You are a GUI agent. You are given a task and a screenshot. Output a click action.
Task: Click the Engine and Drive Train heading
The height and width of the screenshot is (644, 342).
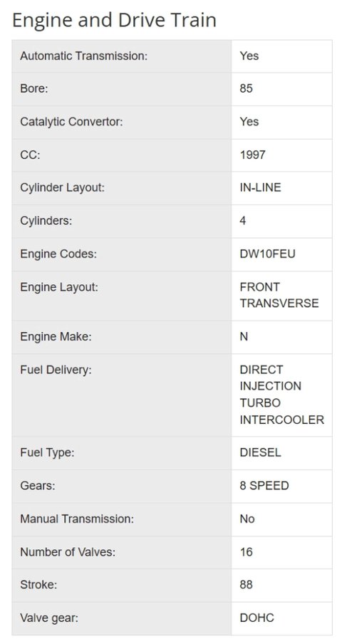coord(114,20)
